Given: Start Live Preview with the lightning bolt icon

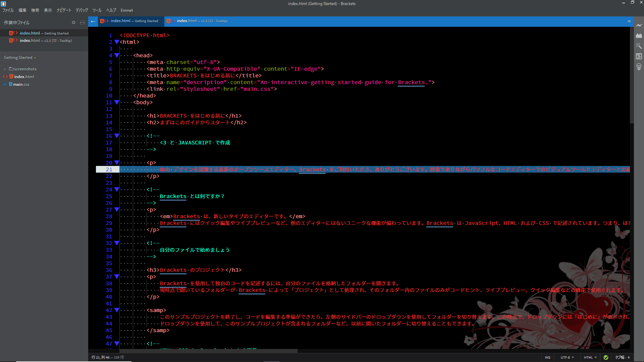Looking at the screenshot, I should click(639, 25).
